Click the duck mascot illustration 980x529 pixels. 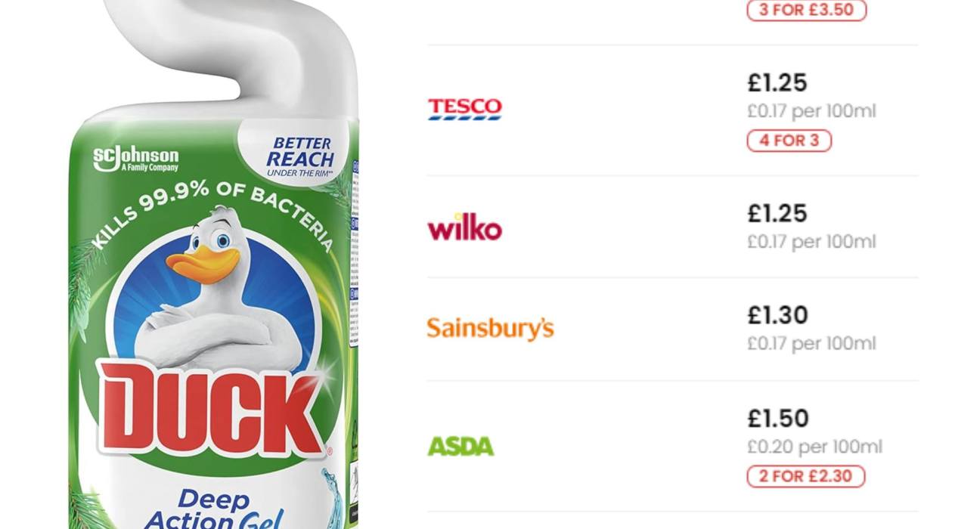(221, 291)
